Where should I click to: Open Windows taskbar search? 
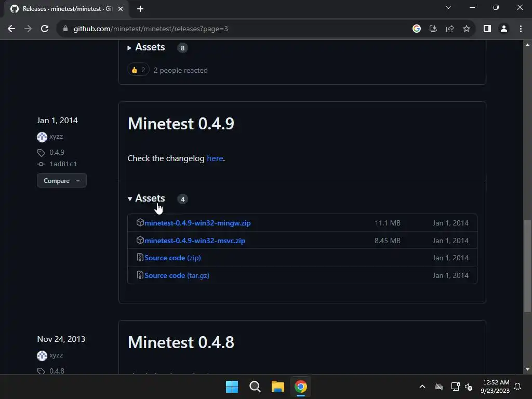click(255, 387)
